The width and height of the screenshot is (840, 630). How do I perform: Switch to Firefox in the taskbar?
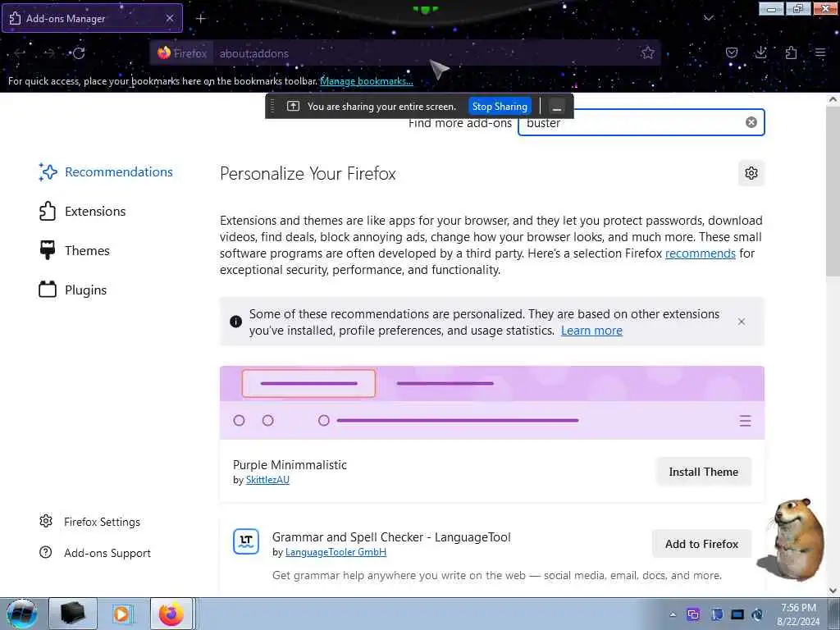click(x=171, y=614)
